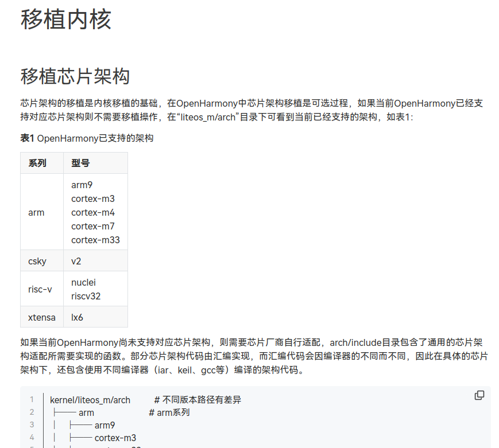Image resolution: width=499 pixels, height=448 pixels.
Task: Click cortex-m33 in the model table
Action: (x=95, y=240)
